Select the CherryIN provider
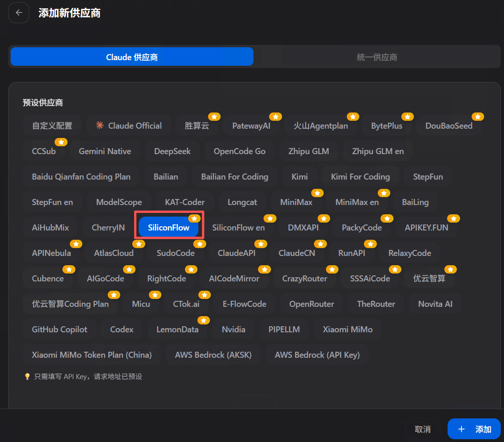 108,227
